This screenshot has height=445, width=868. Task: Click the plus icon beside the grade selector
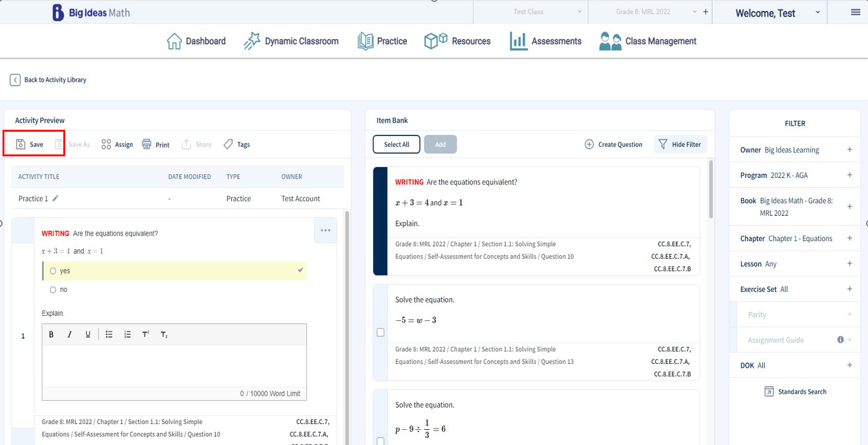[x=706, y=12]
